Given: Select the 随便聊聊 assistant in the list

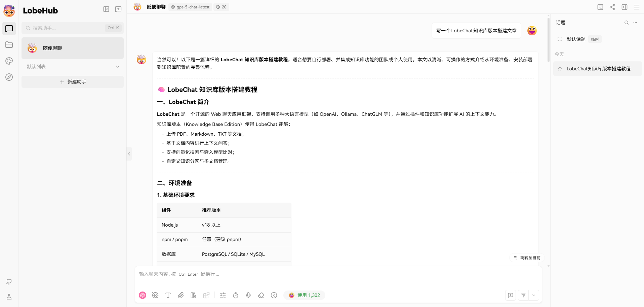Looking at the screenshot, I should (x=73, y=48).
